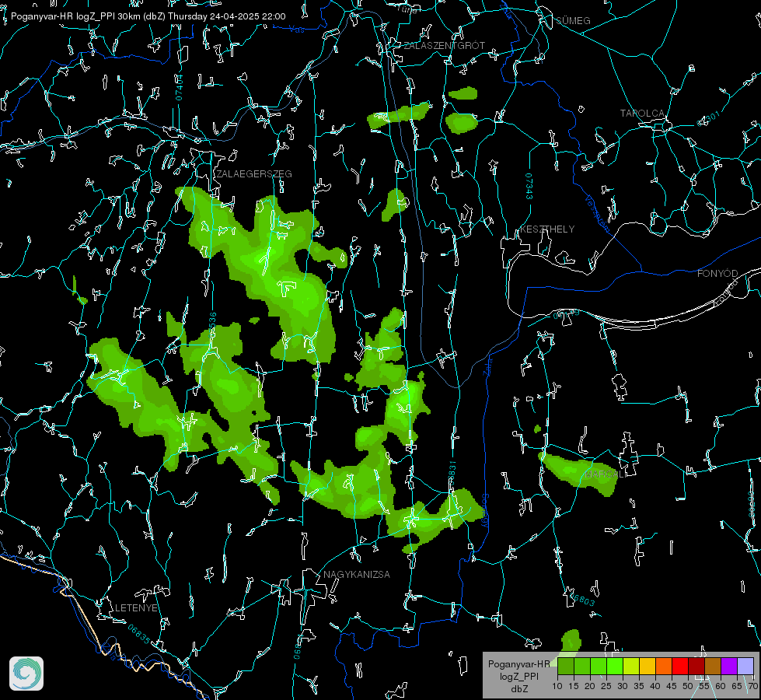761x700 pixels.
Task: Click the legend value 50 tick label
Action: [688, 686]
